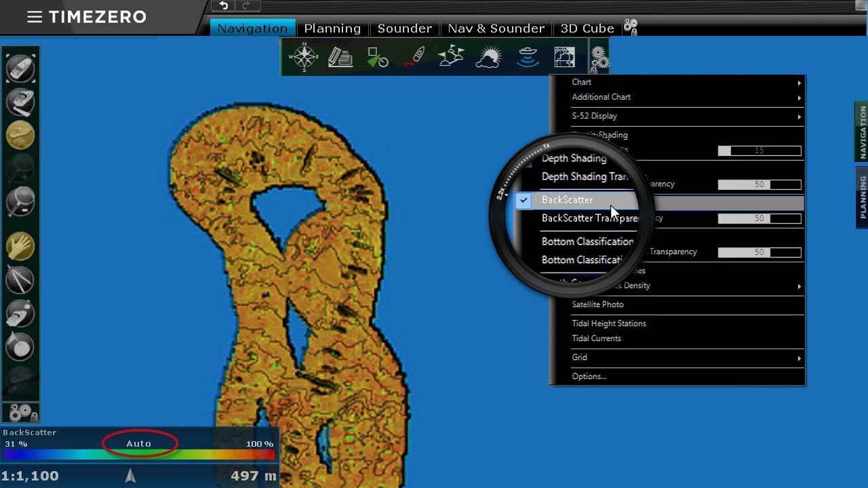Toggle Satellite Photo layer
The image size is (868, 488).
pyautogui.click(x=597, y=304)
